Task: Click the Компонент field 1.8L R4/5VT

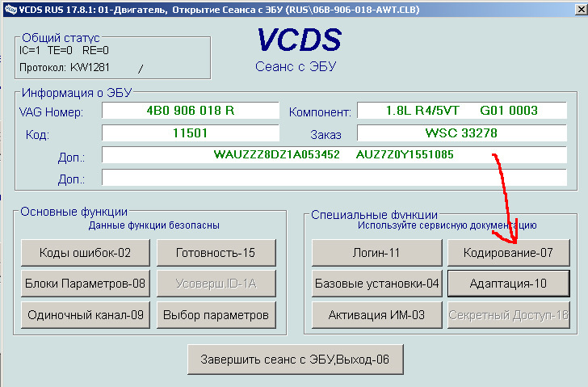Action: (462, 111)
